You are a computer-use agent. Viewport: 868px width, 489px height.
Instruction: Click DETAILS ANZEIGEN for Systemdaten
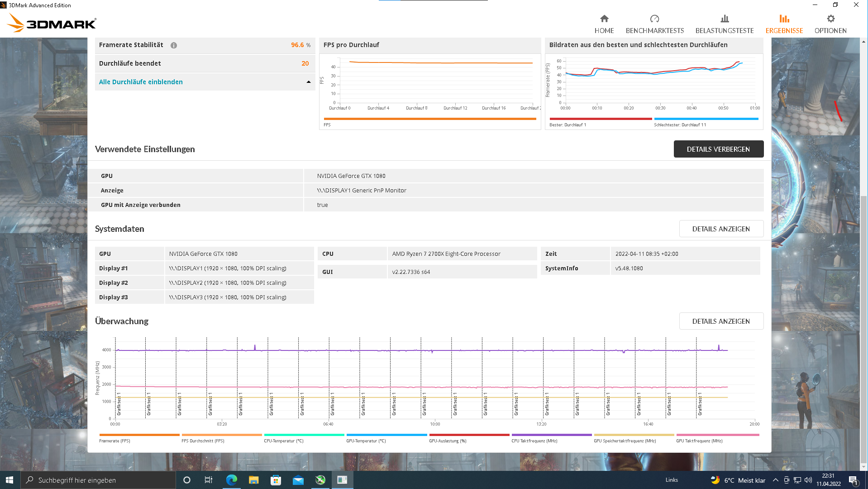[x=721, y=229]
